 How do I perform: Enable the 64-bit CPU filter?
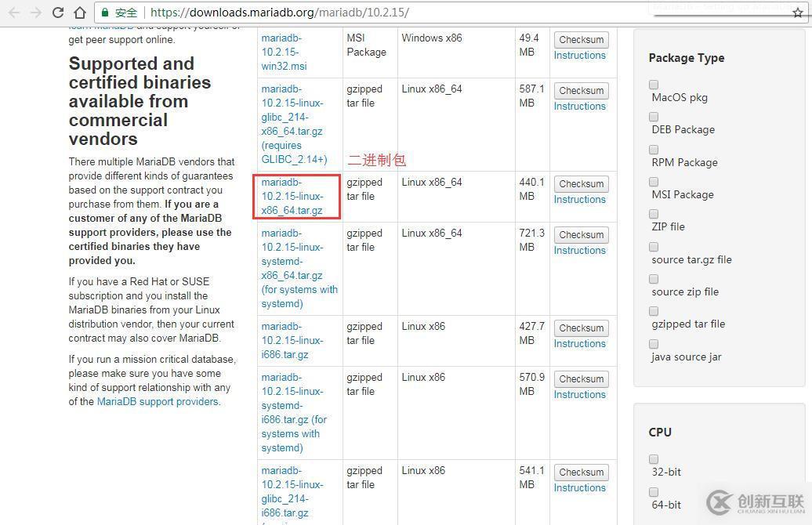coord(654,491)
